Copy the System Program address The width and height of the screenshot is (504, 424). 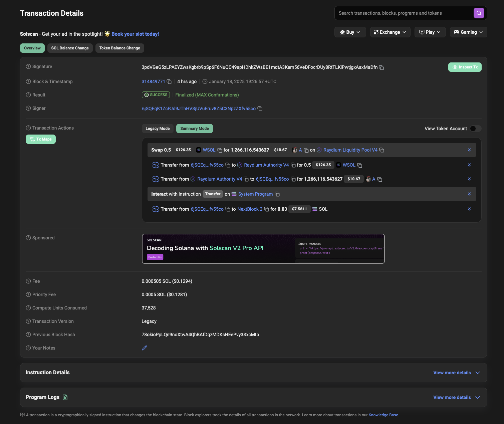click(277, 194)
